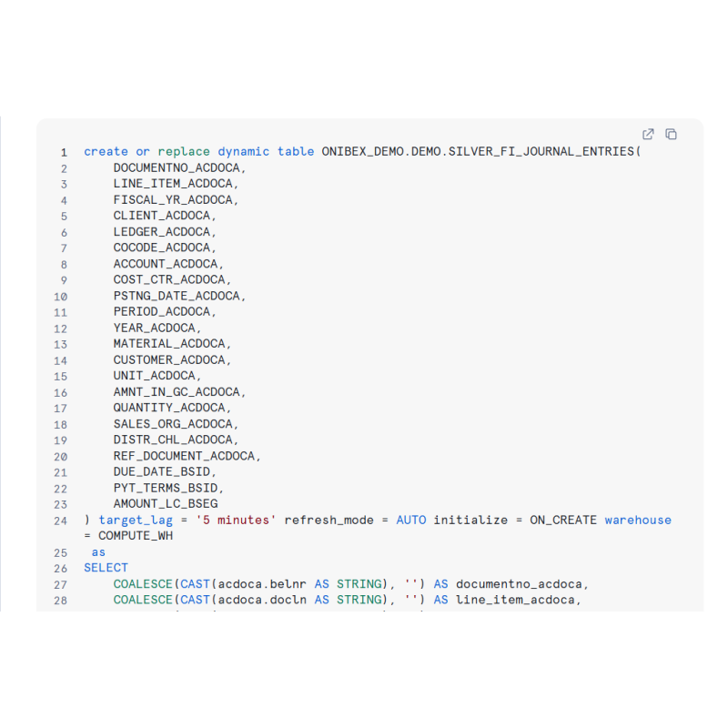Image resolution: width=728 pixels, height=728 pixels.
Task: Click the table name ONIBEX_DEMO.DEMO.SILVER_FI_JOURNAL_ENTRIES
Action: click(479, 152)
